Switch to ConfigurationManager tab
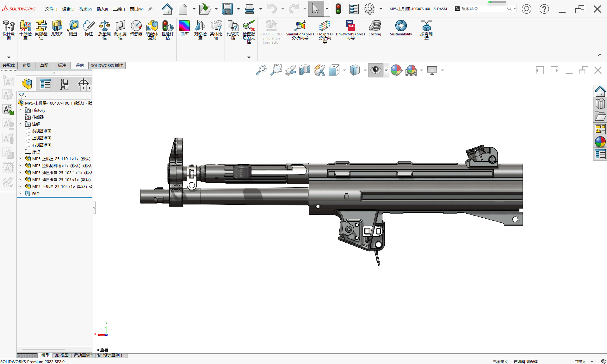This screenshot has height=364, width=607. pyautogui.click(x=64, y=84)
